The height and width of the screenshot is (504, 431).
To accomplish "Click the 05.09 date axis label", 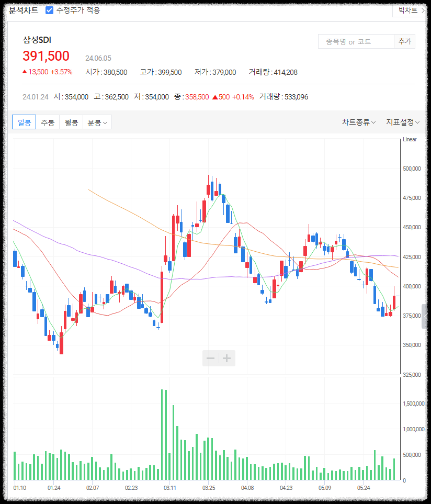I will click(325, 488).
